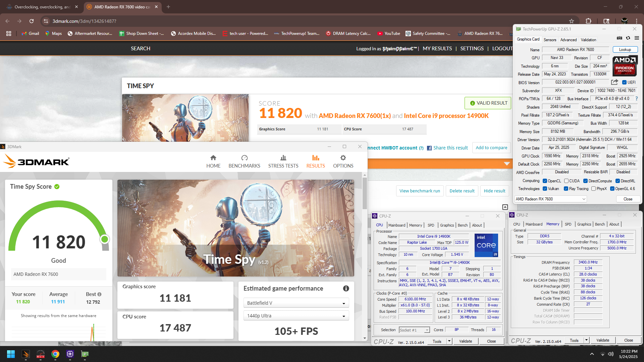Open the GPU-Z hamburger menu icon

click(637, 38)
